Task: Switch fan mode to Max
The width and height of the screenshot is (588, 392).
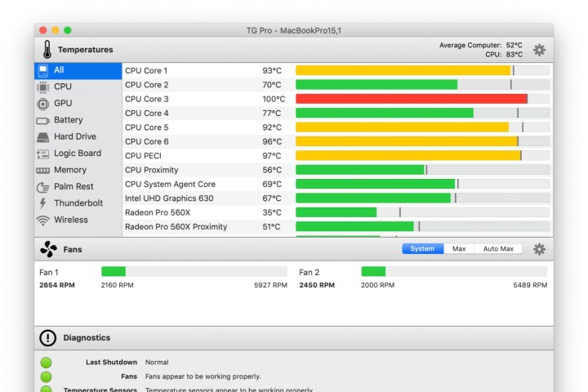Action: pyautogui.click(x=459, y=249)
